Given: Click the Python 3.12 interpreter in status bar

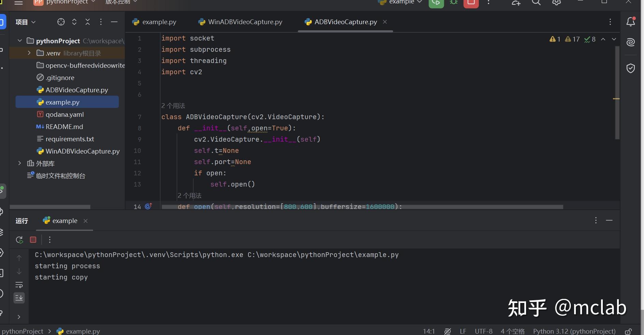Looking at the screenshot, I should click(574, 331).
